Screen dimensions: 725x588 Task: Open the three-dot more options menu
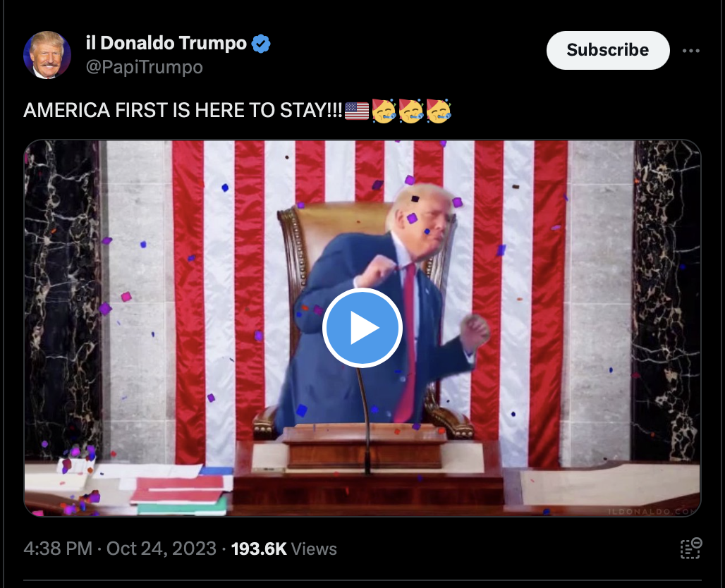pos(690,50)
